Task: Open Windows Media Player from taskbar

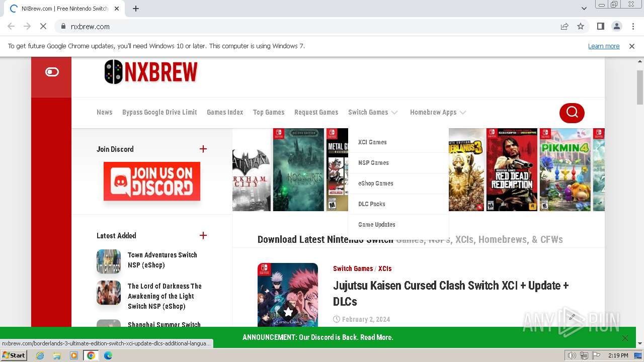Action: coord(74,355)
